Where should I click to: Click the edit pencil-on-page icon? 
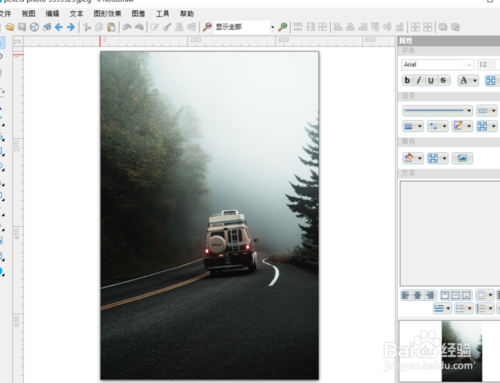pos(154,27)
